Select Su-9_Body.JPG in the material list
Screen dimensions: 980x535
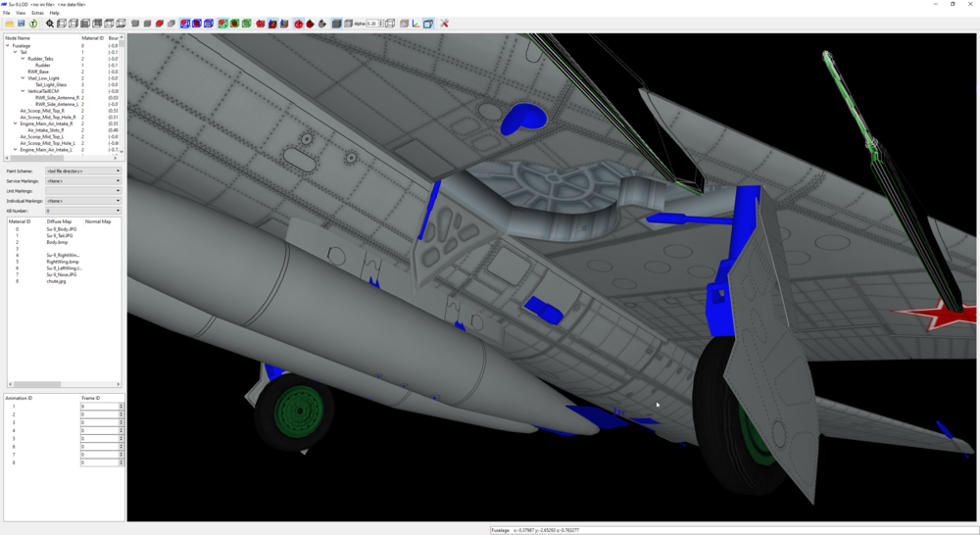click(61, 229)
